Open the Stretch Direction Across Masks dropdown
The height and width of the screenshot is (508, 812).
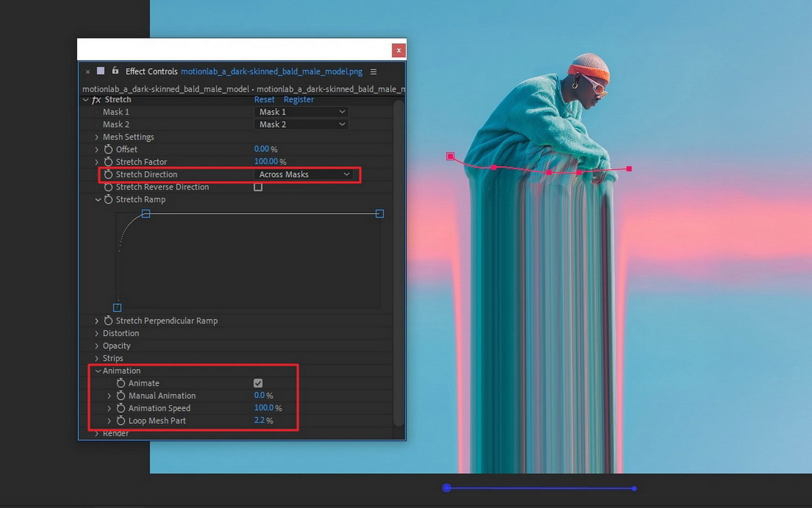pyautogui.click(x=303, y=174)
